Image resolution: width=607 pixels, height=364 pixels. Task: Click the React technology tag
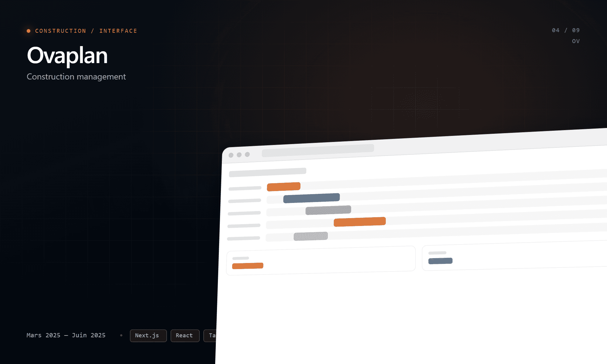pos(185,335)
